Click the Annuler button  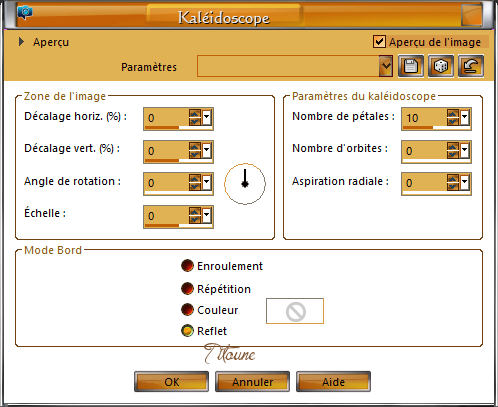[x=252, y=382]
